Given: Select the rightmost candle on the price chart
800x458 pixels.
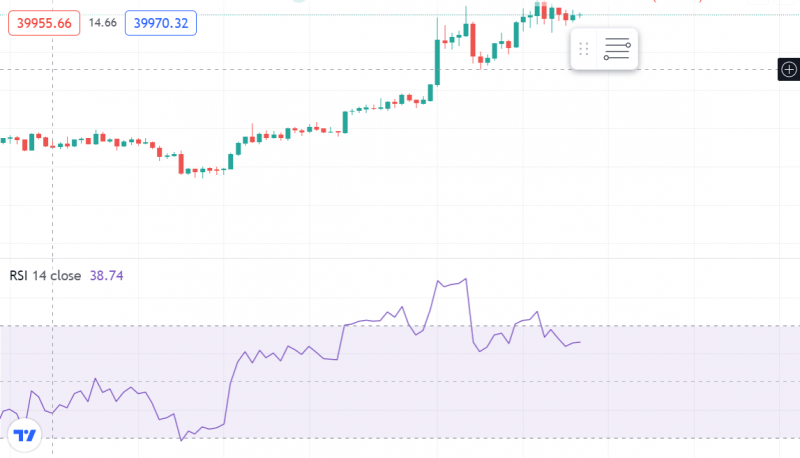Looking at the screenshot, I should coord(578,15).
